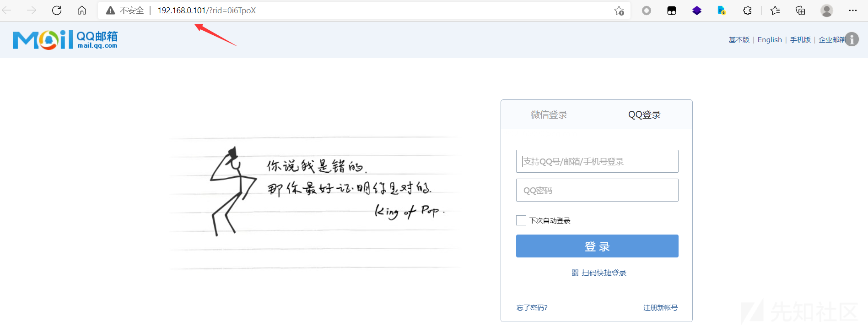868x328 pixels.
Task: Add this page to favorites
Action: [x=619, y=11]
